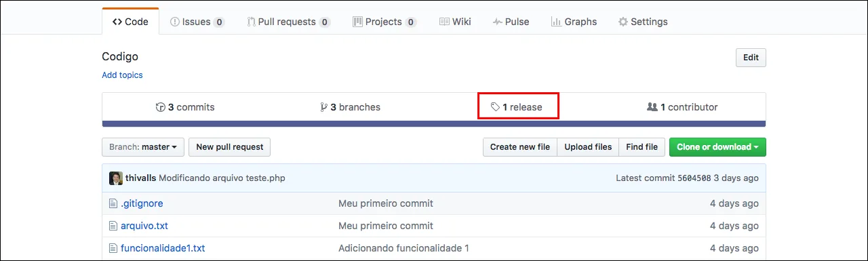The height and width of the screenshot is (261, 868).
Task: Open thivalls user profile link
Action: (141, 178)
